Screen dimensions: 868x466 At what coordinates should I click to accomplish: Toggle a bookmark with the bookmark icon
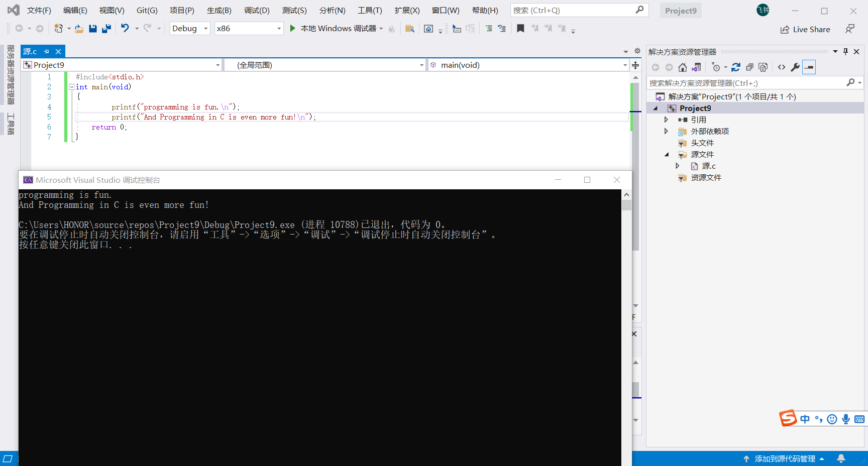pos(520,29)
